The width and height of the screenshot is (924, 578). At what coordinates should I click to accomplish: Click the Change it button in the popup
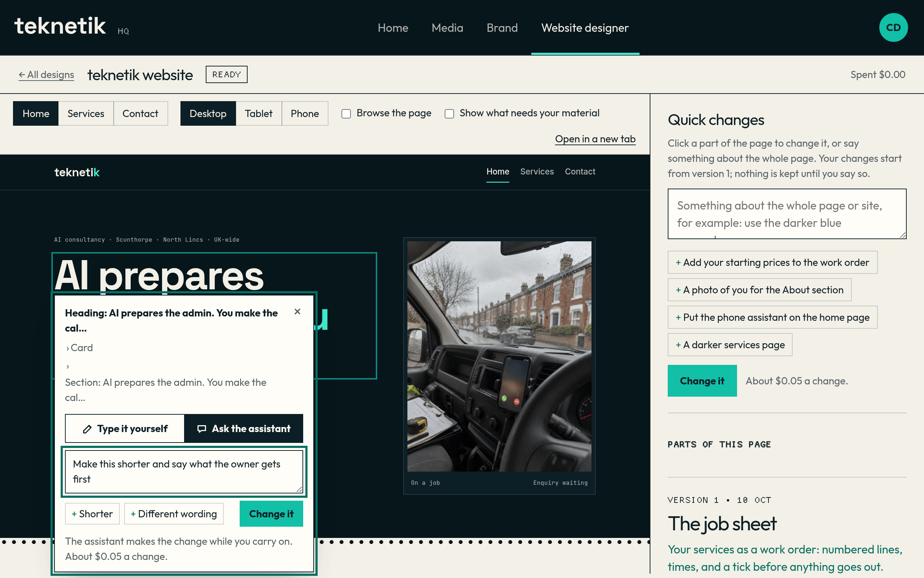tap(271, 514)
